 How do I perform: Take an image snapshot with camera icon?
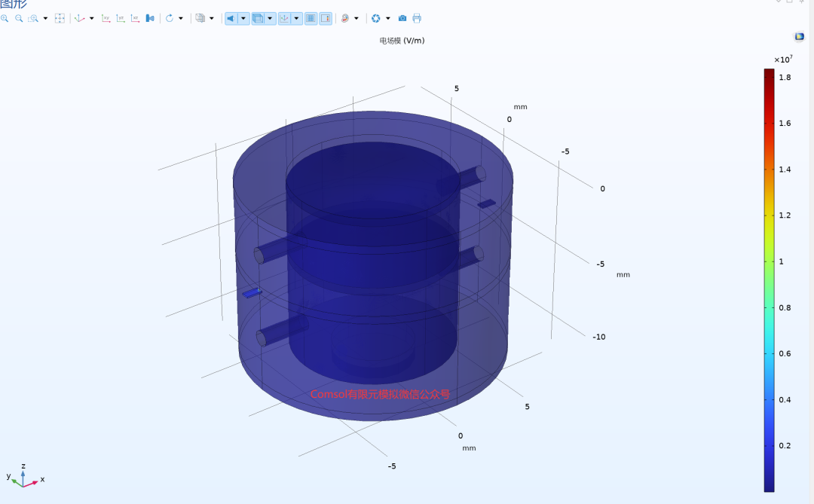pos(402,19)
